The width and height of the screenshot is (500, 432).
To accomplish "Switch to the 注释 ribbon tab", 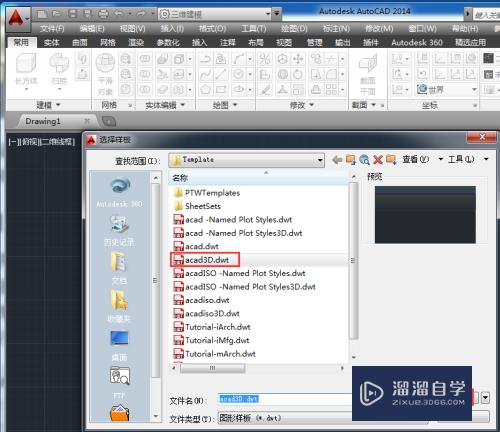I will tap(228, 42).
